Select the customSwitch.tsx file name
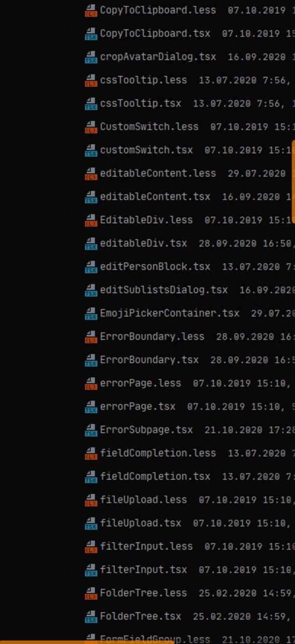The height and width of the screenshot is (644, 295). click(x=146, y=149)
